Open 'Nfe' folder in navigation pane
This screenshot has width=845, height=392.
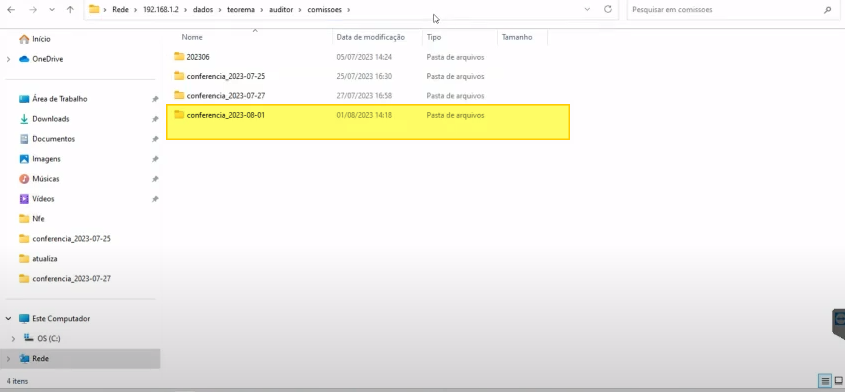coord(38,218)
